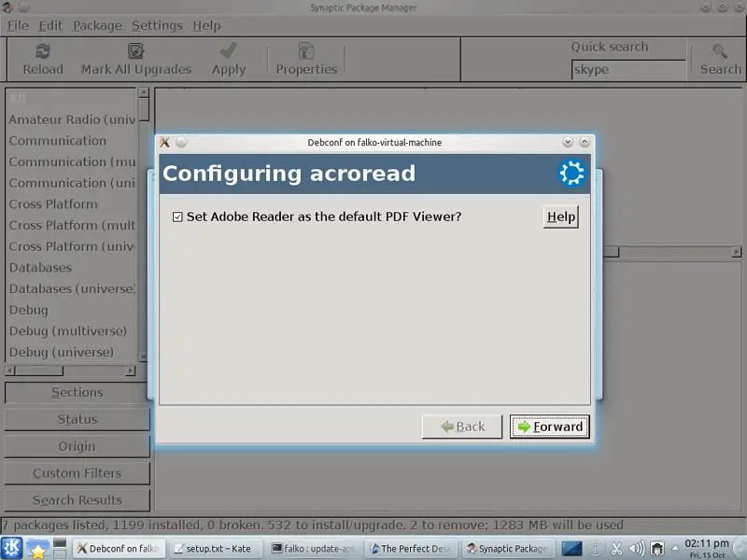This screenshot has height=560, width=747.
Task: Click the section list vertical scrollbar thumb
Action: click(x=144, y=109)
